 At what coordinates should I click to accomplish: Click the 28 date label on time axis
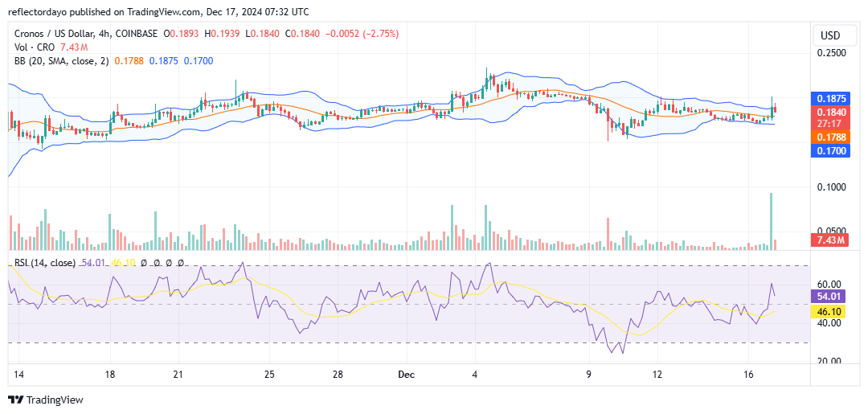pos(339,375)
